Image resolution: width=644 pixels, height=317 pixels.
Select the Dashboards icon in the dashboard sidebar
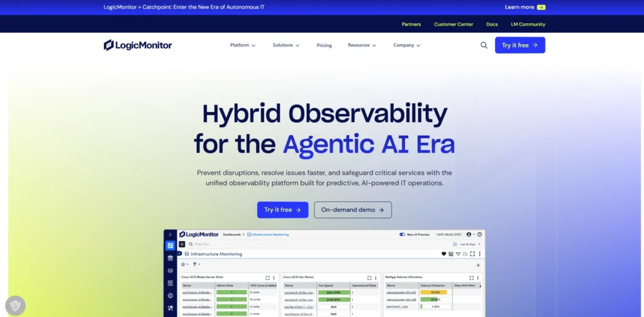(170, 245)
